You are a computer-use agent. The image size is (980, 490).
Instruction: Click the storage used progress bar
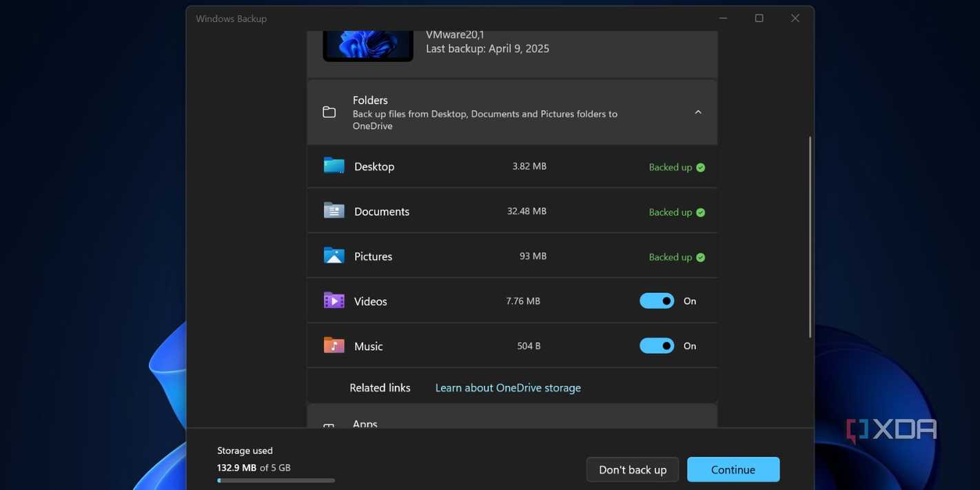(276, 480)
